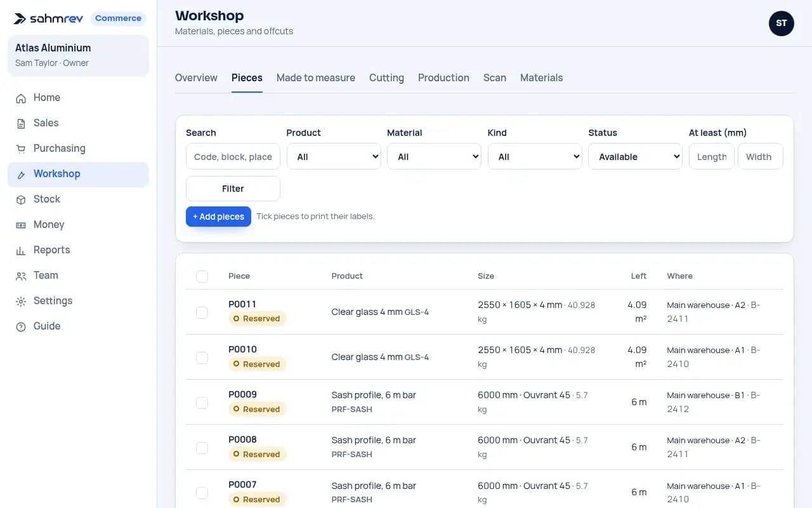Open Reports in the sidebar
812x508 pixels.
click(x=78, y=250)
